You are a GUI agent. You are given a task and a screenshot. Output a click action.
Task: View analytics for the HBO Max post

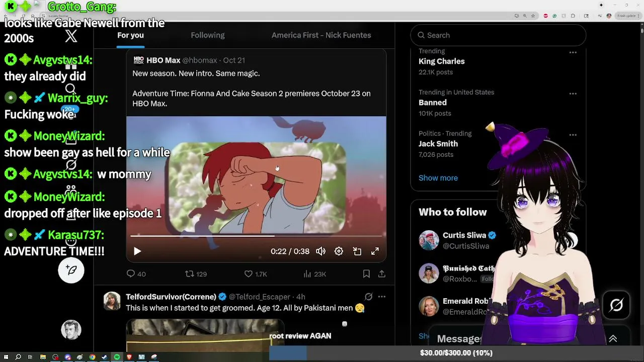(314, 274)
